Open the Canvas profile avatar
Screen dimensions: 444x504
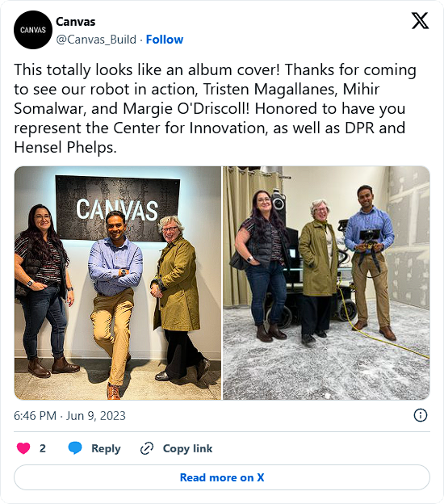[33, 30]
